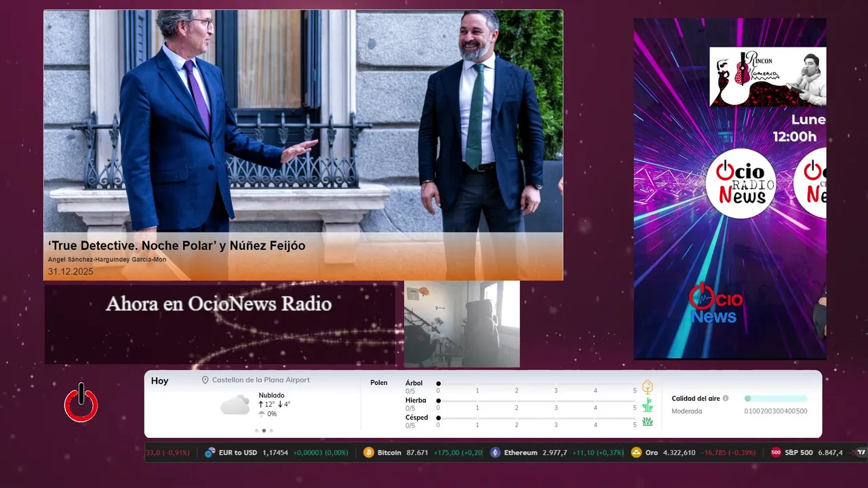
Task: Click the TradingView logo at ticker end
Action: pyautogui.click(x=861, y=452)
